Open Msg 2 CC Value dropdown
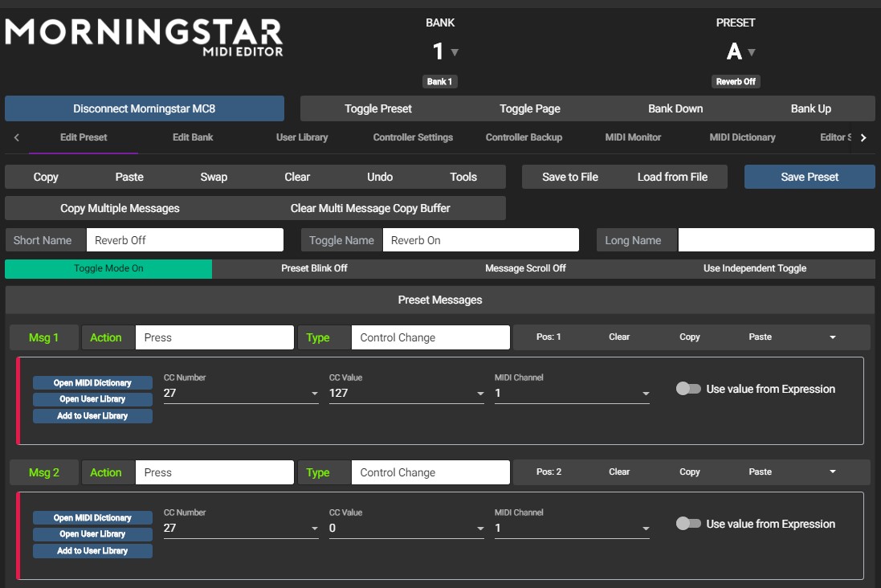 coord(406,528)
